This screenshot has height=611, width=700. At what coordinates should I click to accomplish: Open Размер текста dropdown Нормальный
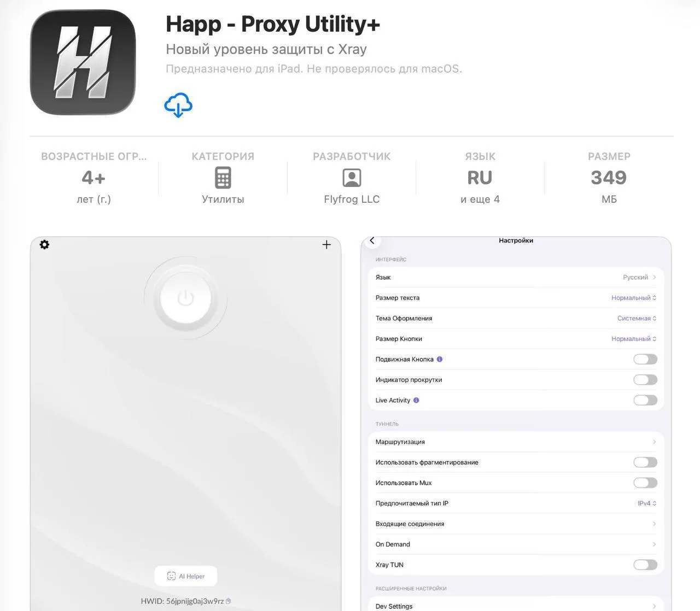tap(634, 298)
